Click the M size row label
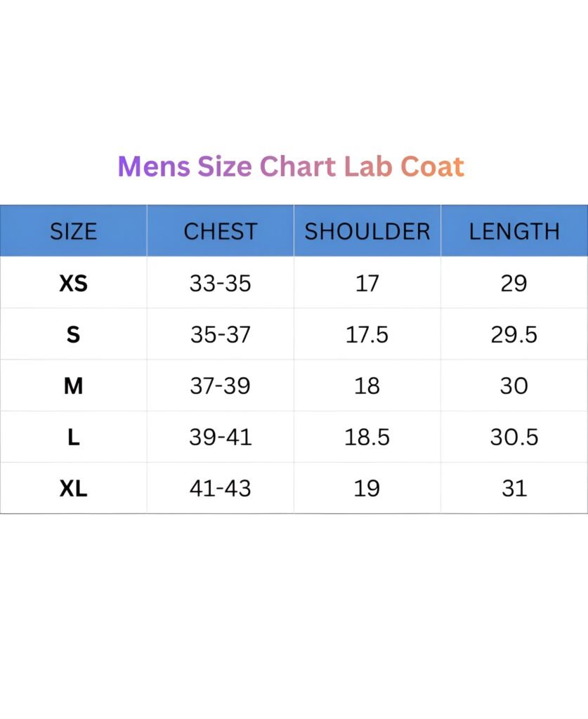Viewport: 588px width, 719px height. tap(73, 385)
